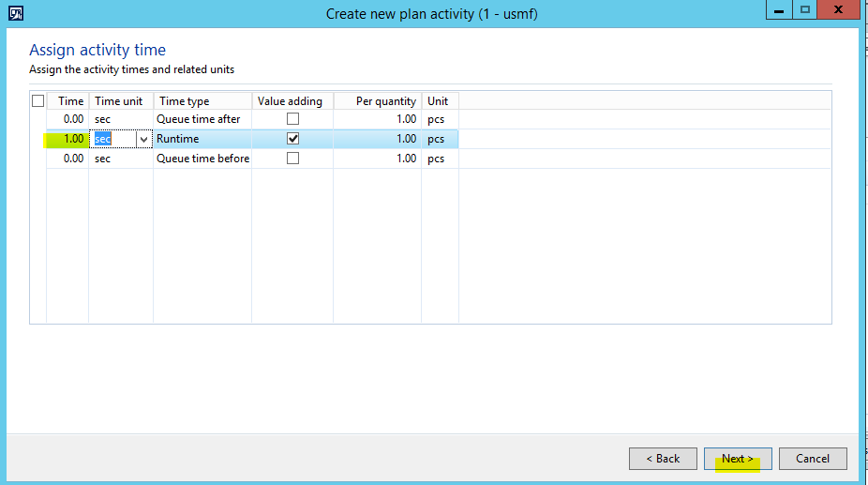This screenshot has height=485, width=868.
Task: Enable Value adding for Queue time after
Action: [x=292, y=119]
